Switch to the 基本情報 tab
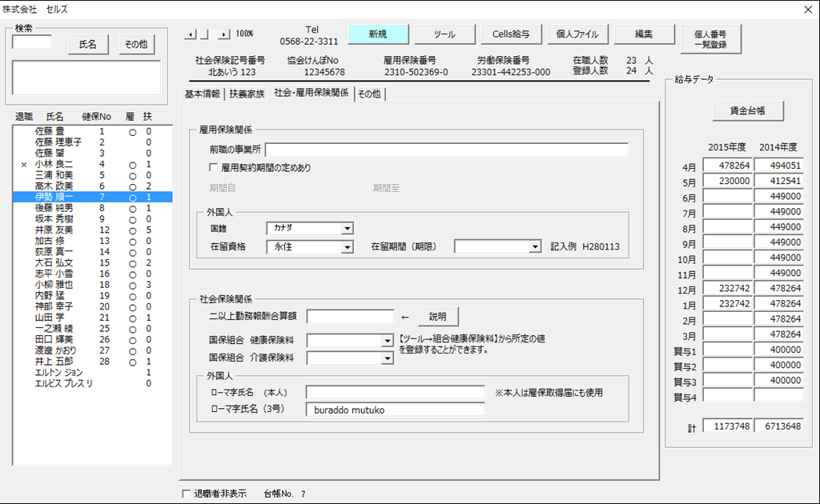 pyautogui.click(x=203, y=94)
